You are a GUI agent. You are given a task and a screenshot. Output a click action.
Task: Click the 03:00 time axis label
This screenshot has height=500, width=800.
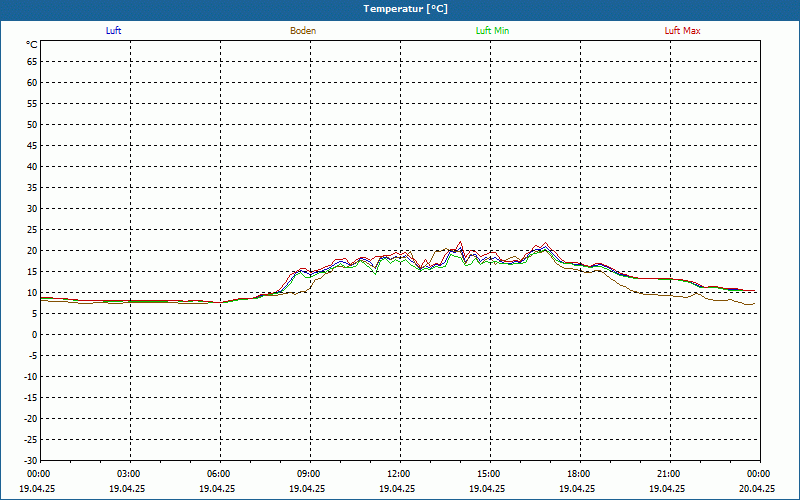point(129,474)
